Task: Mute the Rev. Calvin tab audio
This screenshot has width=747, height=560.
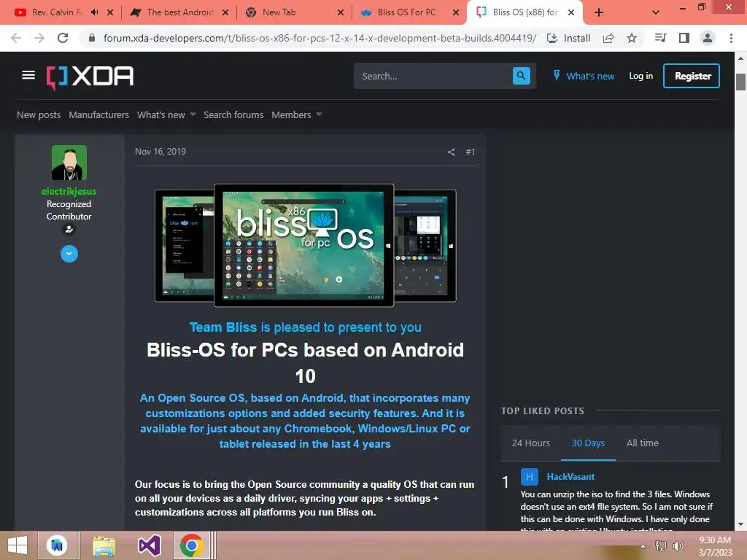Action: (x=95, y=12)
